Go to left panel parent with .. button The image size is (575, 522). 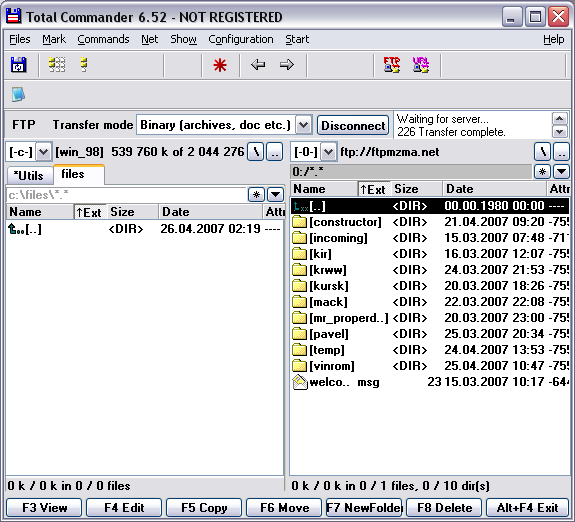pos(274,152)
